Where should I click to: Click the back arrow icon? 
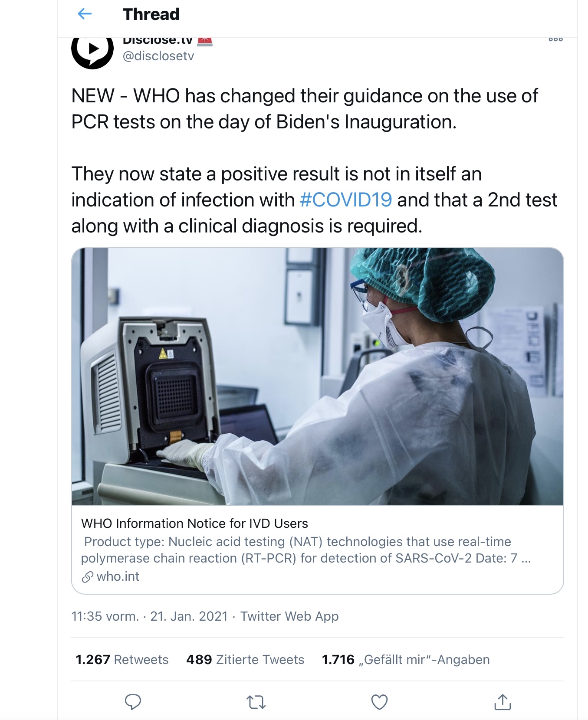click(x=85, y=14)
